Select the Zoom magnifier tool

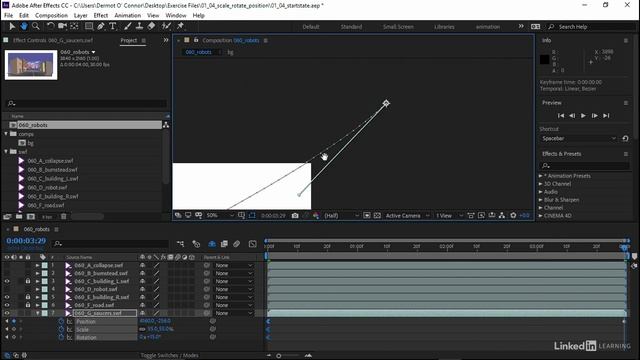coord(36,26)
